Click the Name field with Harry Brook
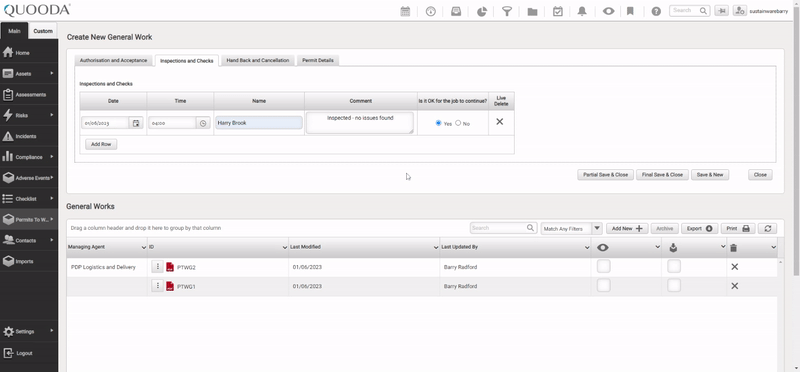 pyautogui.click(x=259, y=123)
